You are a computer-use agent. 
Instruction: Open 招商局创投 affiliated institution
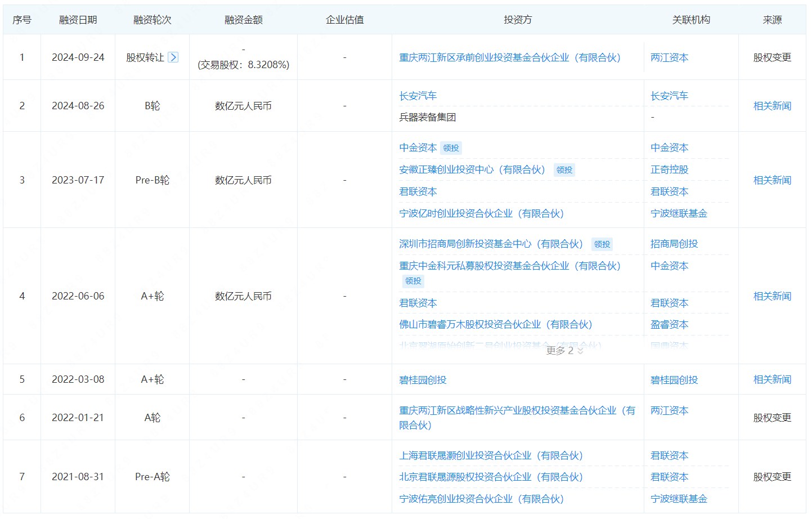tap(674, 244)
